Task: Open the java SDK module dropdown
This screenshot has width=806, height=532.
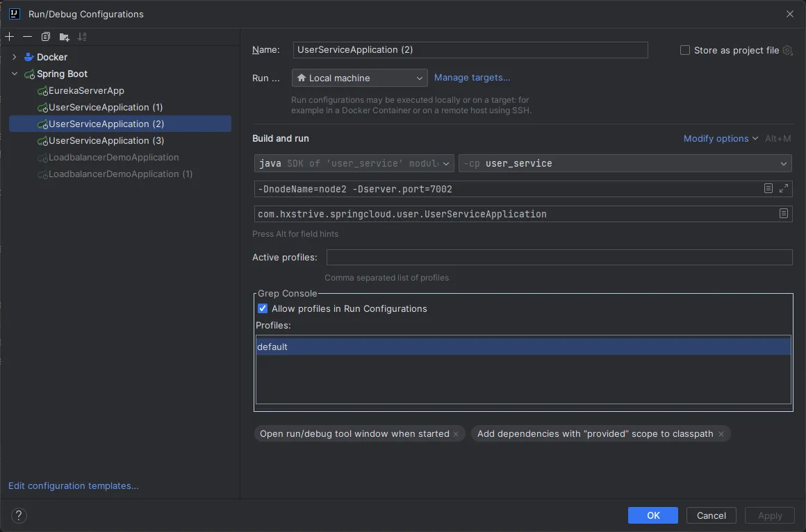Action: 354,164
